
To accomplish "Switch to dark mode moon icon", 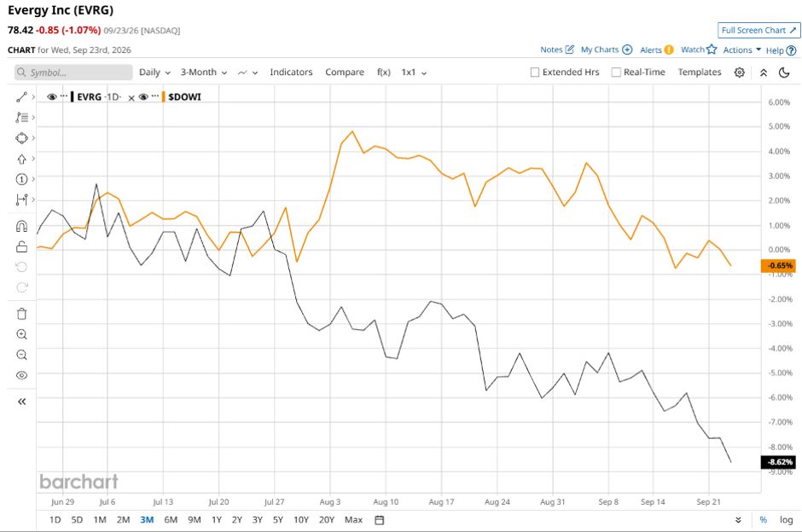I will click(x=784, y=72).
